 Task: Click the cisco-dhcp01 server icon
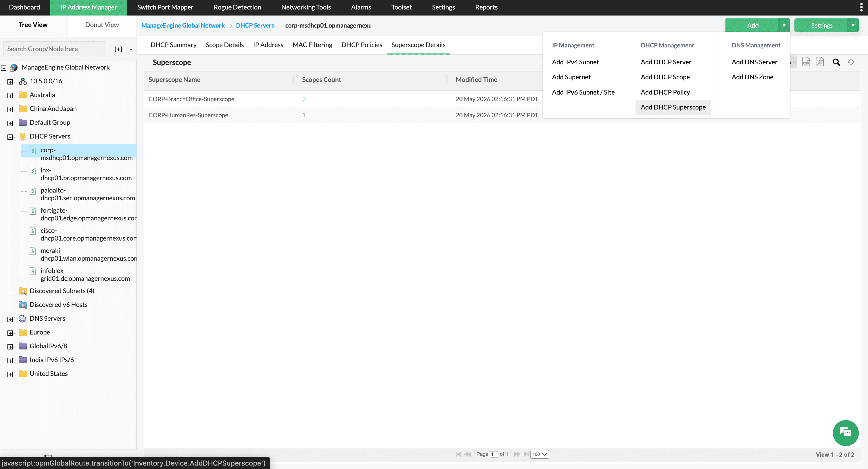pos(33,231)
